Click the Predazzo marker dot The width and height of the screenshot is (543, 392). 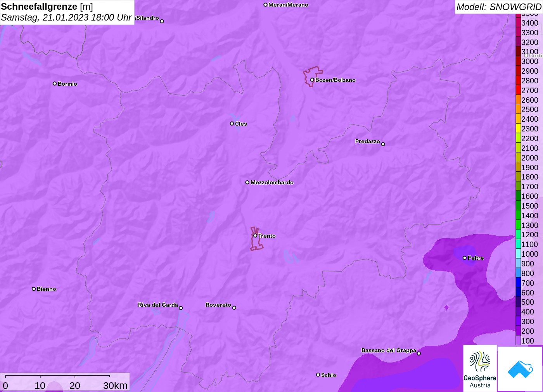(x=383, y=144)
